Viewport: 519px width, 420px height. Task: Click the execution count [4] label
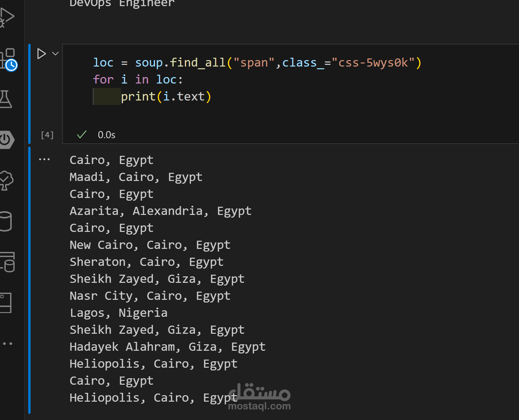pos(47,135)
